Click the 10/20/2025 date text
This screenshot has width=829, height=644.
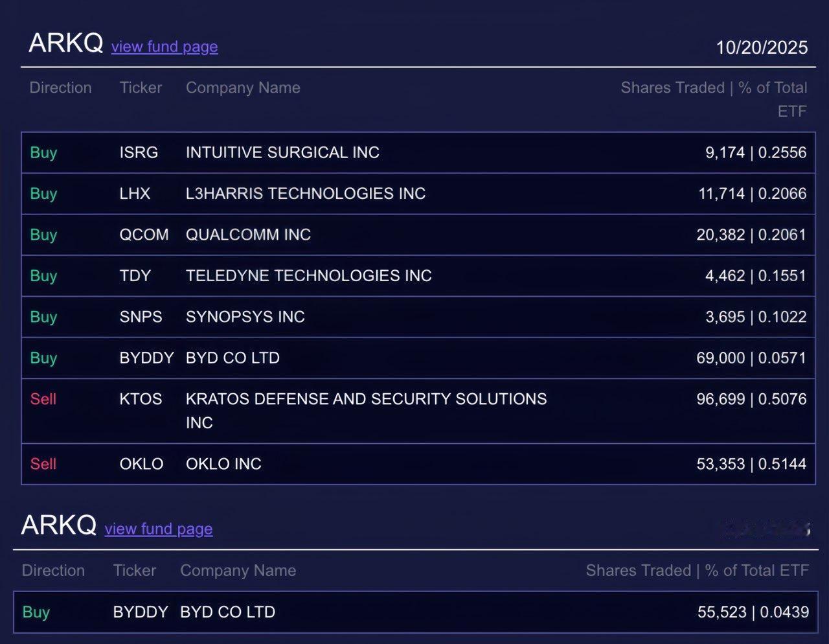(762, 47)
